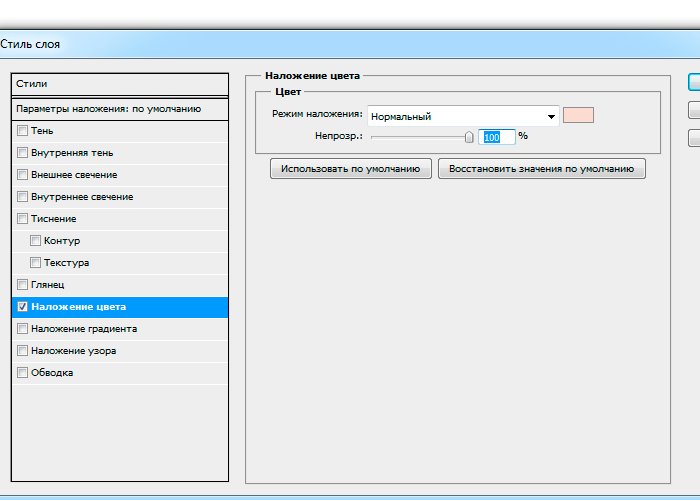The width and height of the screenshot is (700, 500).
Task: Enable the Обводка (Stroke) checkbox
Action: [22, 373]
